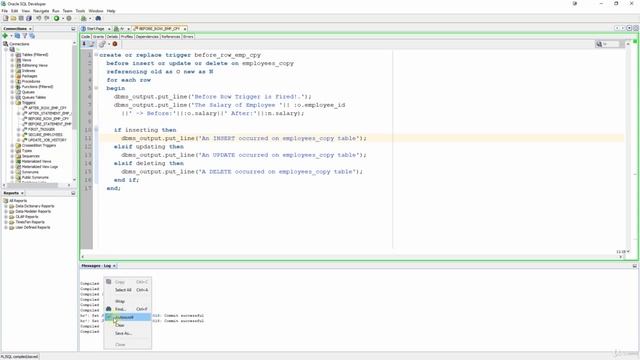Viewport: 640px width, 360px height.
Task: Click the green Back navigation icon
Action: [56, 18]
